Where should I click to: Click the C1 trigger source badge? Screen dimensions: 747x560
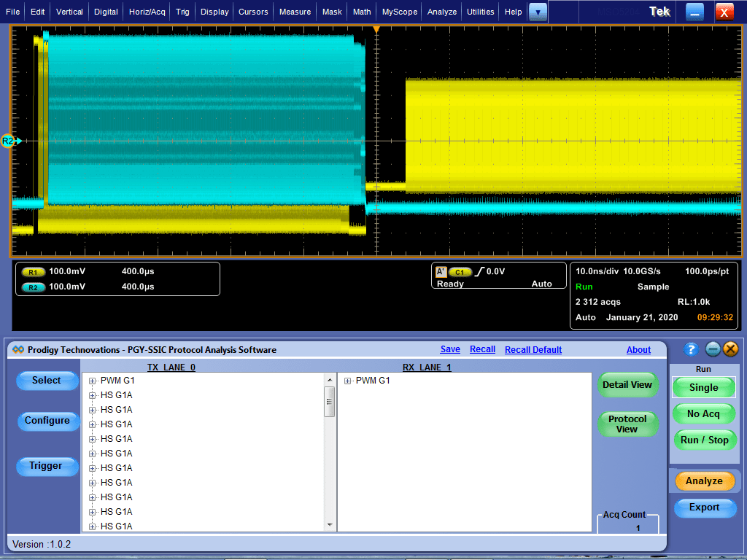(x=460, y=271)
